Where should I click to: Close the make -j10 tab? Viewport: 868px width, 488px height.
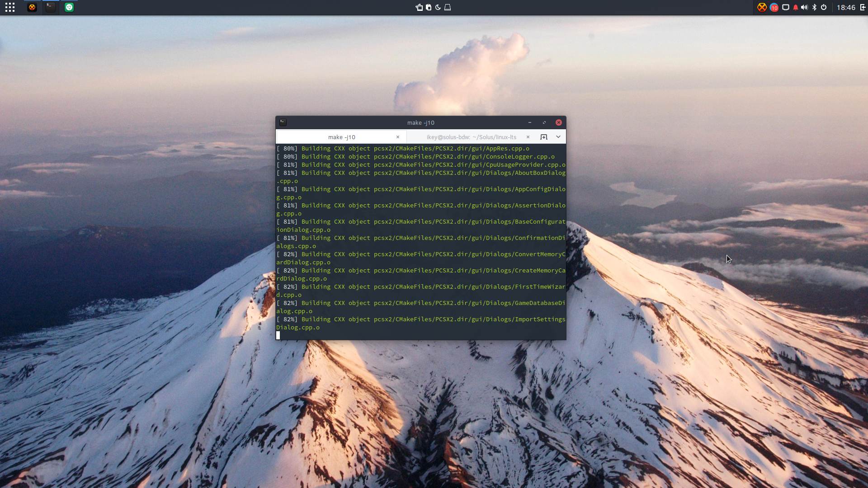[x=398, y=137]
